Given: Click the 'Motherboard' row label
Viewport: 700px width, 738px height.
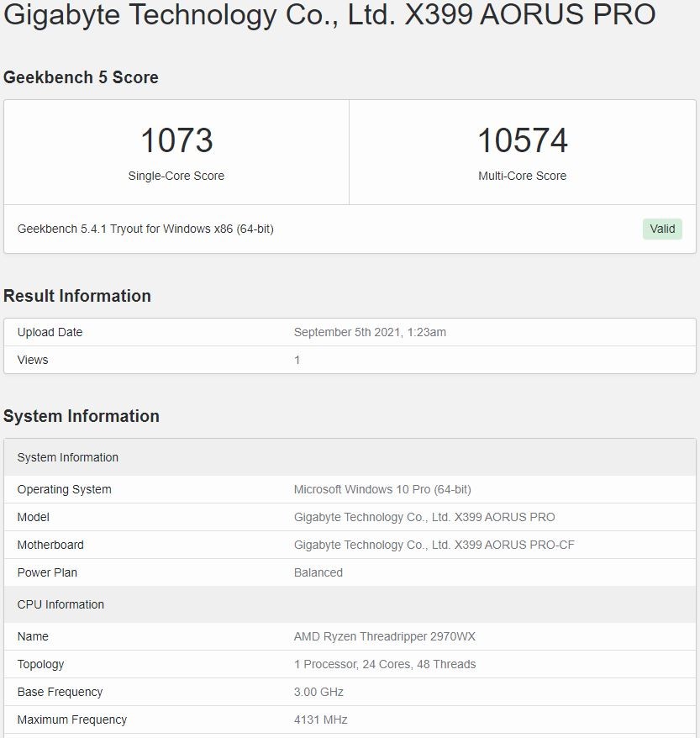Looking at the screenshot, I should point(50,545).
